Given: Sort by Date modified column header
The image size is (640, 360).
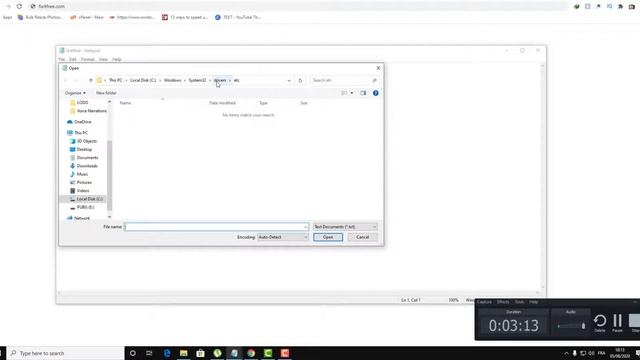Looking at the screenshot, I should click(x=222, y=103).
